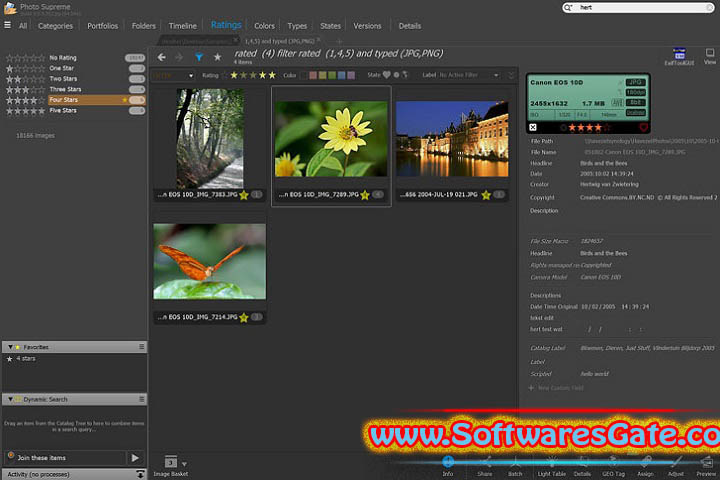The width and height of the screenshot is (720, 480).
Task: Open the Light Table
Action: pyautogui.click(x=551, y=466)
